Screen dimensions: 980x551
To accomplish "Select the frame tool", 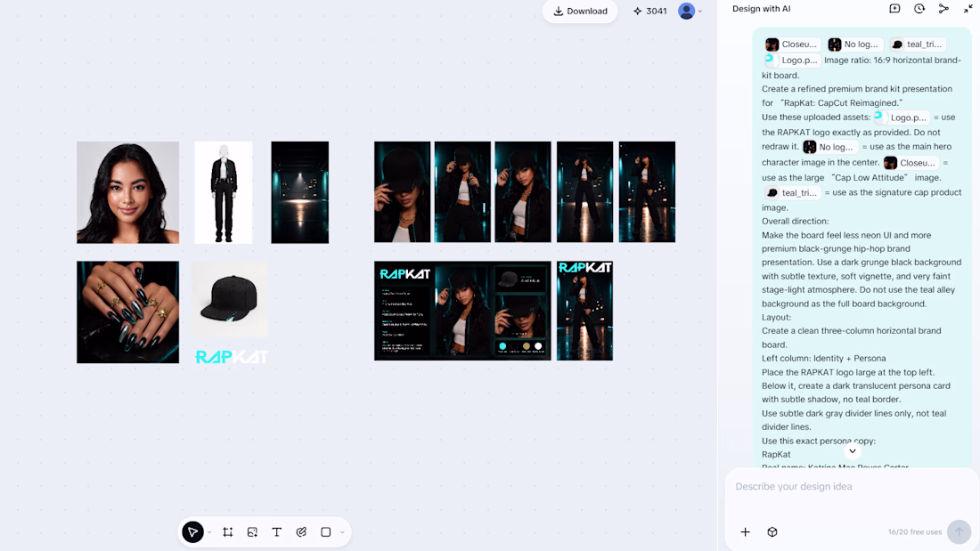I will 227,532.
